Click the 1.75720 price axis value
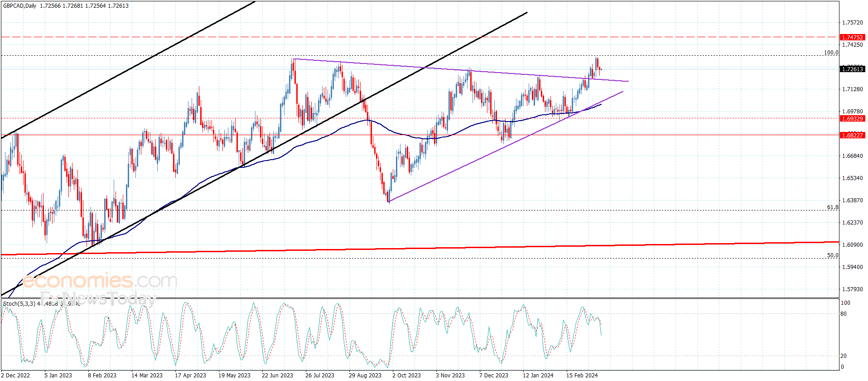The width and height of the screenshot is (868, 381). pos(852,22)
